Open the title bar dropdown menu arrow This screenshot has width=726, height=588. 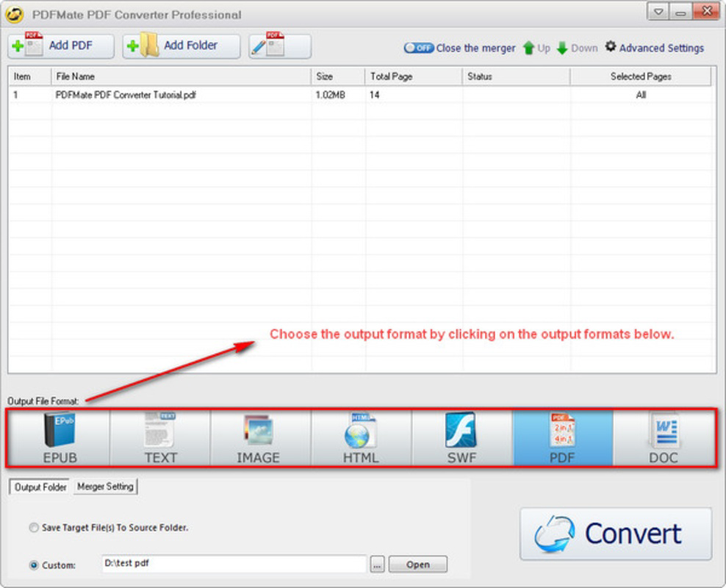coord(658,12)
